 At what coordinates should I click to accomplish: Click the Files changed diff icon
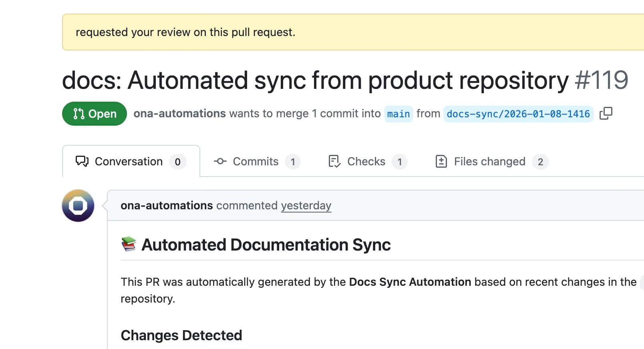(441, 161)
